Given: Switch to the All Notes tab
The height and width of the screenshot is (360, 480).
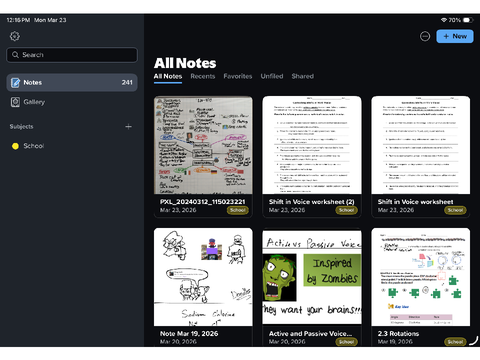Looking at the screenshot, I should point(168,76).
